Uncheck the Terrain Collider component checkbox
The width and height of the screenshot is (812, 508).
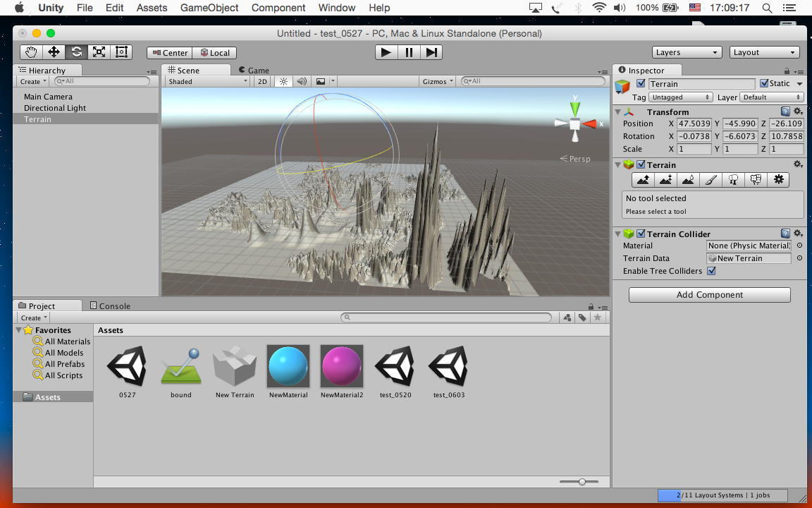641,234
